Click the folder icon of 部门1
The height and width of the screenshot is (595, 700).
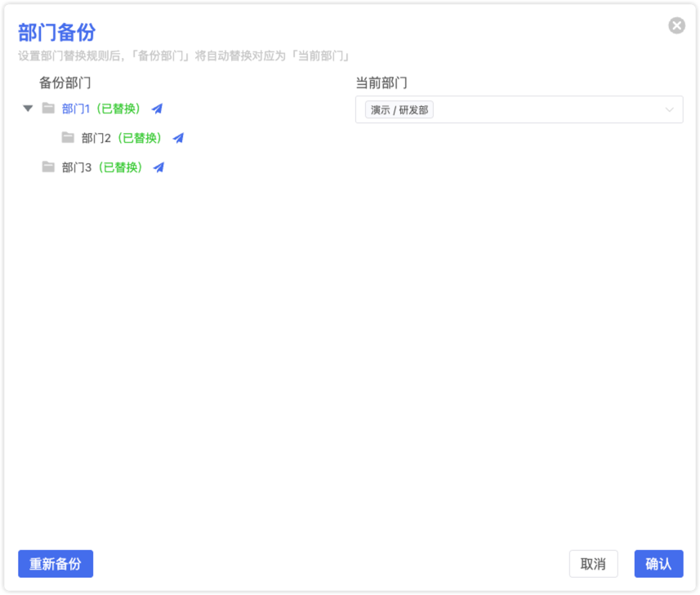pos(48,108)
